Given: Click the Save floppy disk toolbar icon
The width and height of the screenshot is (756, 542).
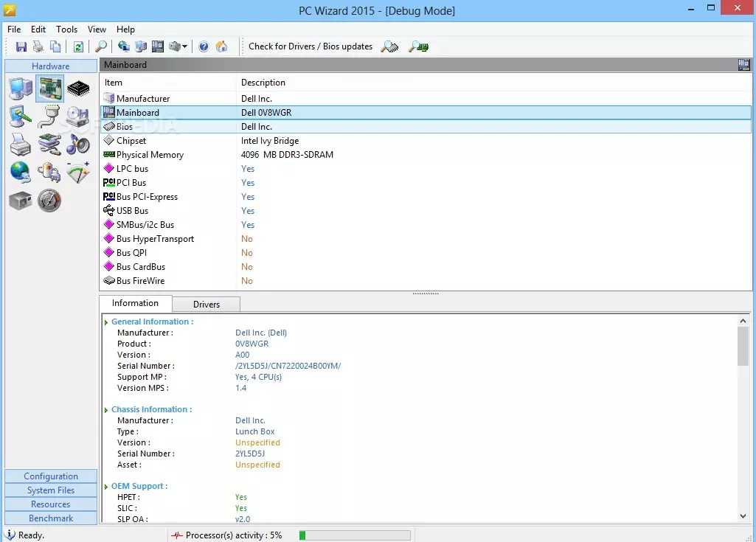Looking at the screenshot, I should click(x=21, y=46).
